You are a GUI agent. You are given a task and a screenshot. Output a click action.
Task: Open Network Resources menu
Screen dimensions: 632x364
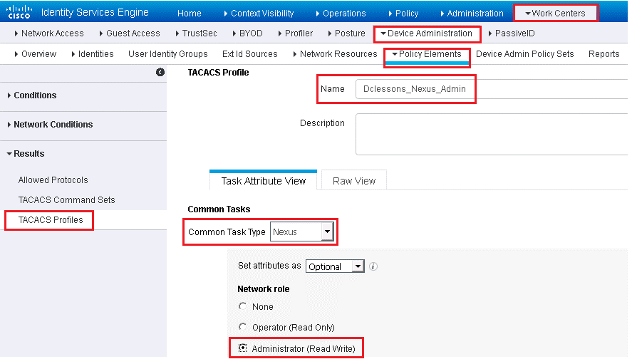335,54
